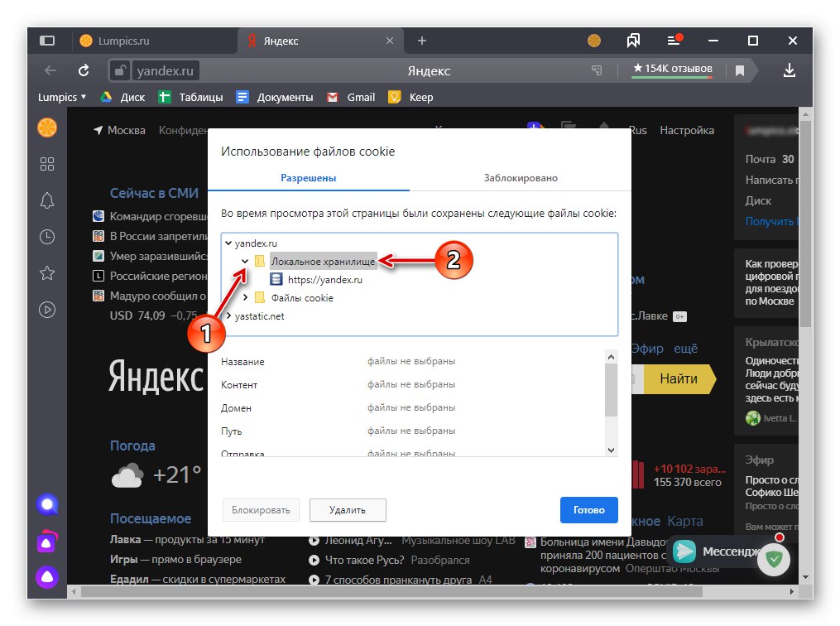This screenshot has width=840, height=626.
Task: Click the Удалить button
Action: point(347,510)
